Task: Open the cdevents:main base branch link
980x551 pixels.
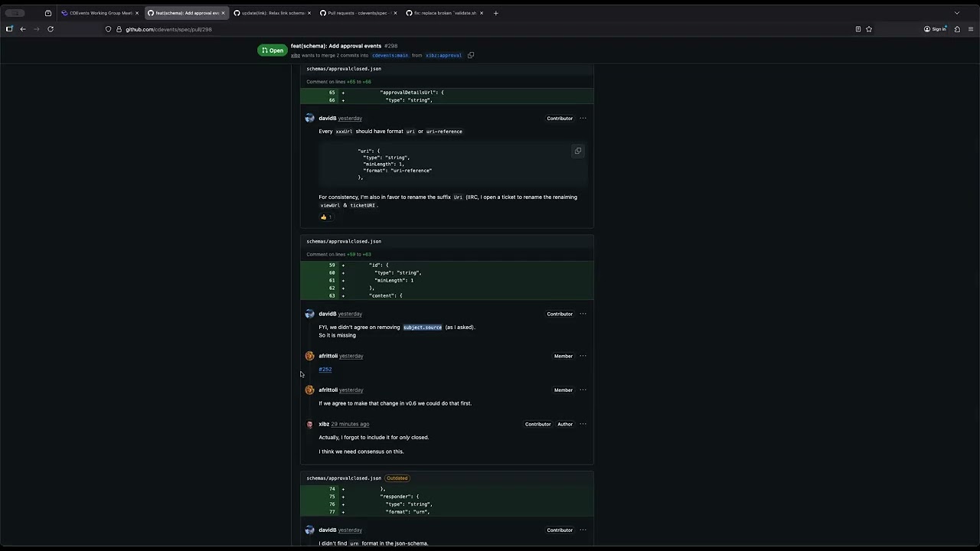Action: 390,55
